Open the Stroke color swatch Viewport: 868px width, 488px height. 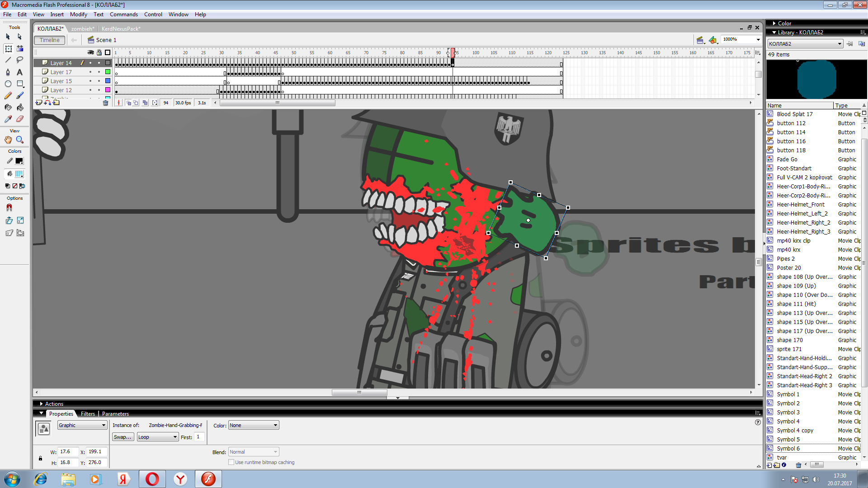[x=19, y=161]
